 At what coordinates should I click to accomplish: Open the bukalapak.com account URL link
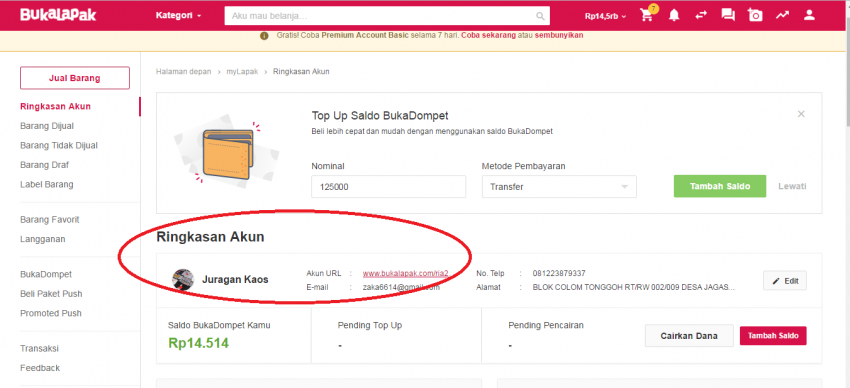coord(405,274)
